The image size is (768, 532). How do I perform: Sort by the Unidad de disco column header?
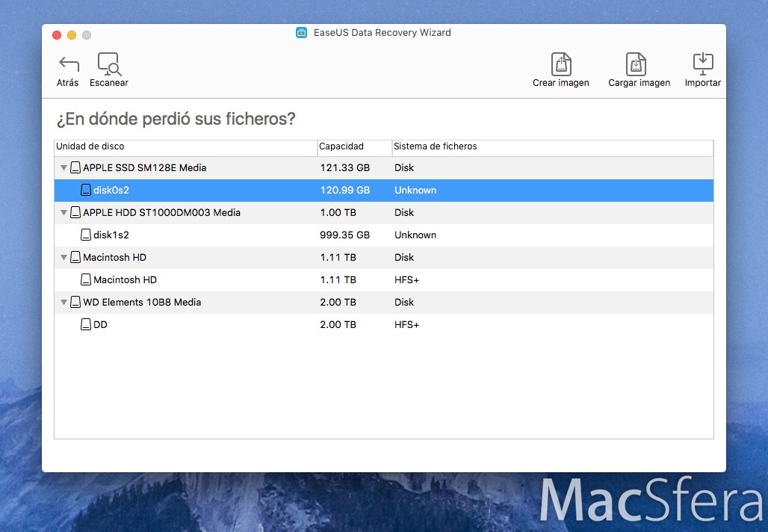point(185,146)
